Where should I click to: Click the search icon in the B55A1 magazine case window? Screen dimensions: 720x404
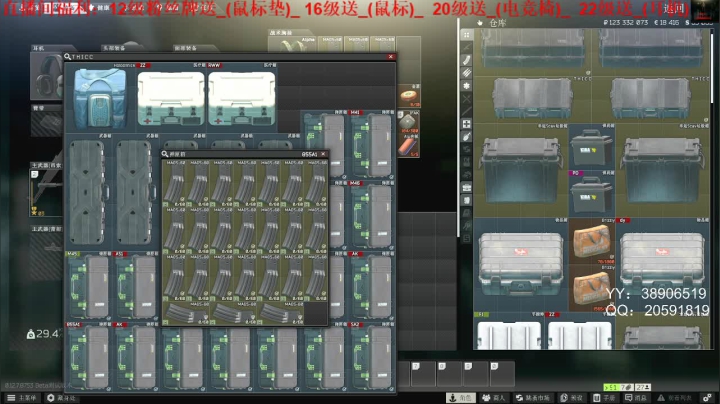pos(165,154)
